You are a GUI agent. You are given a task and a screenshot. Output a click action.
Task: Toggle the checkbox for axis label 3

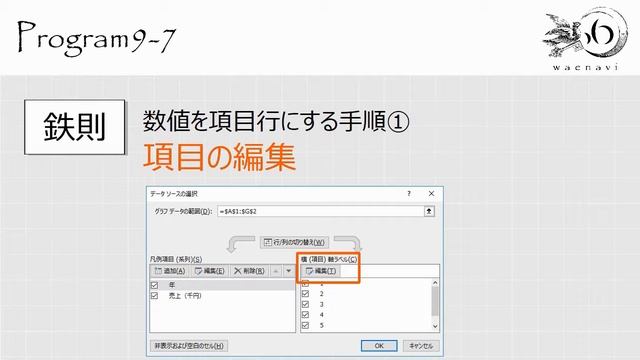[305, 304]
